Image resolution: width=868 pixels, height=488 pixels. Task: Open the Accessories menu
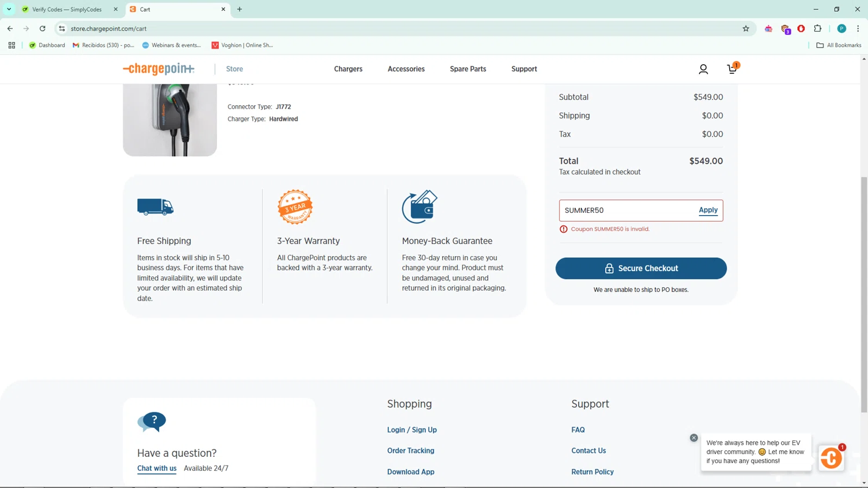click(406, 69)
